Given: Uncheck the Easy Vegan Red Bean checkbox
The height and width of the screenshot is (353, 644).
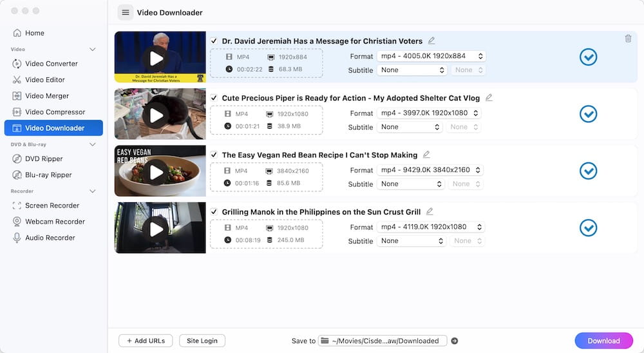Looking at the screenshot, I should point(214,155).
